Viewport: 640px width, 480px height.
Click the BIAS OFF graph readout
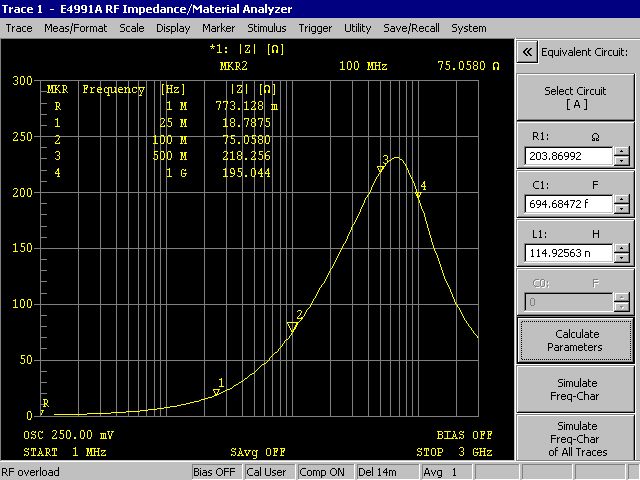click(464, 435)
